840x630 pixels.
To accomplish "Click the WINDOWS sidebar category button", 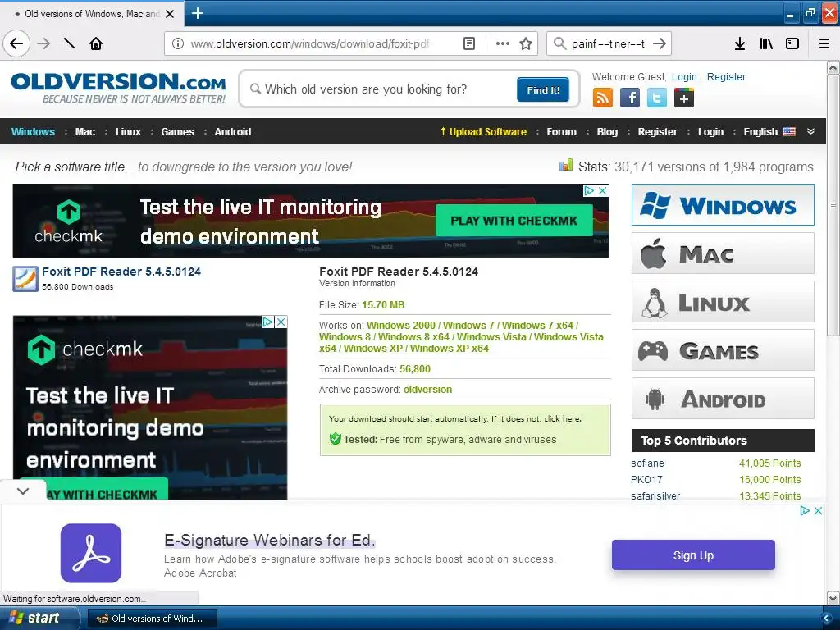I will tap(723, 205).
